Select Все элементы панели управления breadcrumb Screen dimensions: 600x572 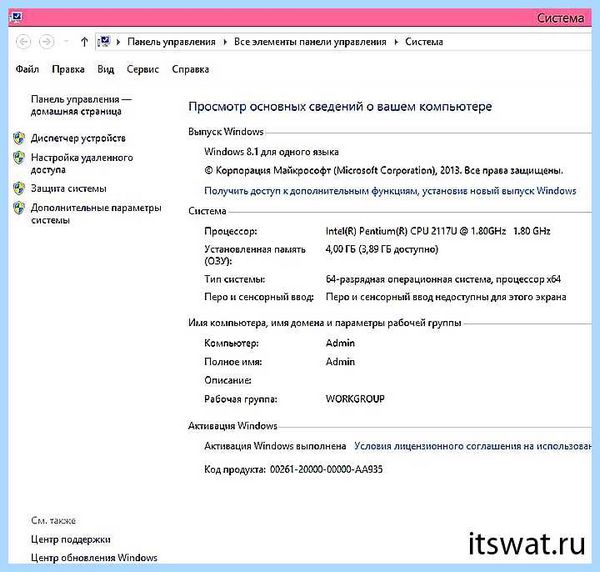point(310,42)
